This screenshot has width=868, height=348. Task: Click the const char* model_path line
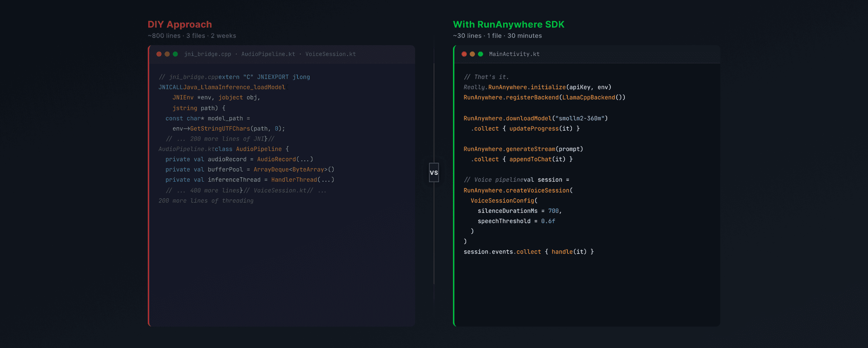coord(208,118)
